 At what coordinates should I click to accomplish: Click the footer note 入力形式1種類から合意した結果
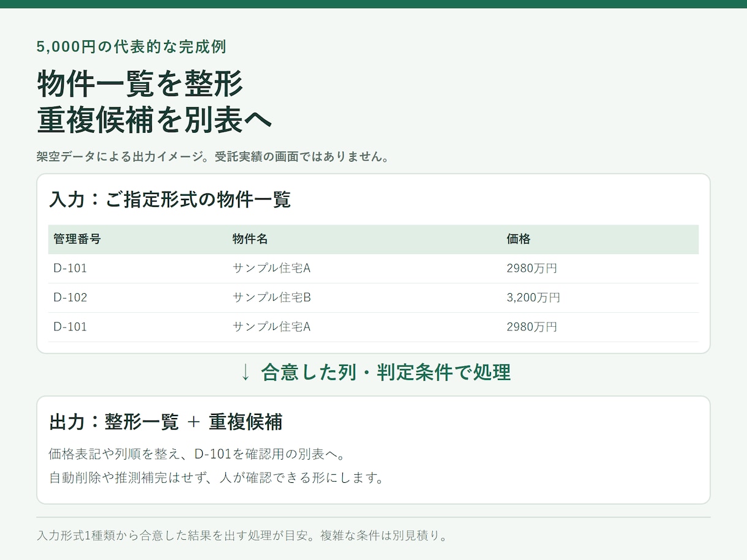tap(242, 536)
